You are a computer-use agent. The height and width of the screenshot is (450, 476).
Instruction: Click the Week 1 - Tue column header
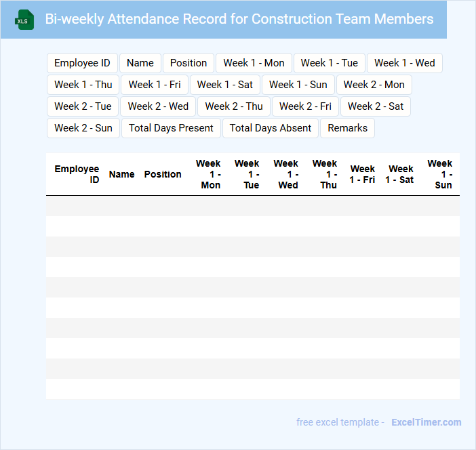tap(247, 174)
